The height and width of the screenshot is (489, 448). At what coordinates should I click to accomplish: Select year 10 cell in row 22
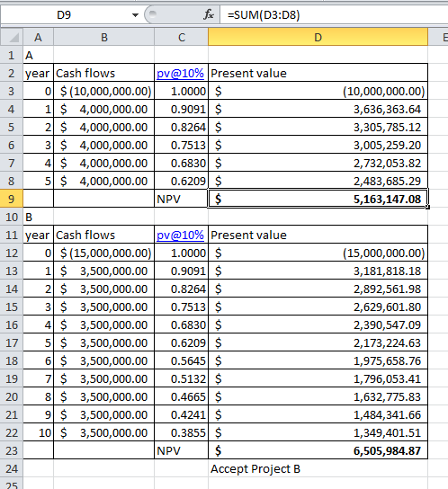38,432
